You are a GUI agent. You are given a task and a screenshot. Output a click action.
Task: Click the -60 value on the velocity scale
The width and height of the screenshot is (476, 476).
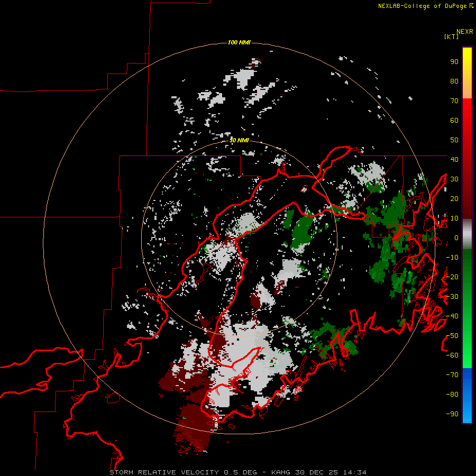click(452, 355)
